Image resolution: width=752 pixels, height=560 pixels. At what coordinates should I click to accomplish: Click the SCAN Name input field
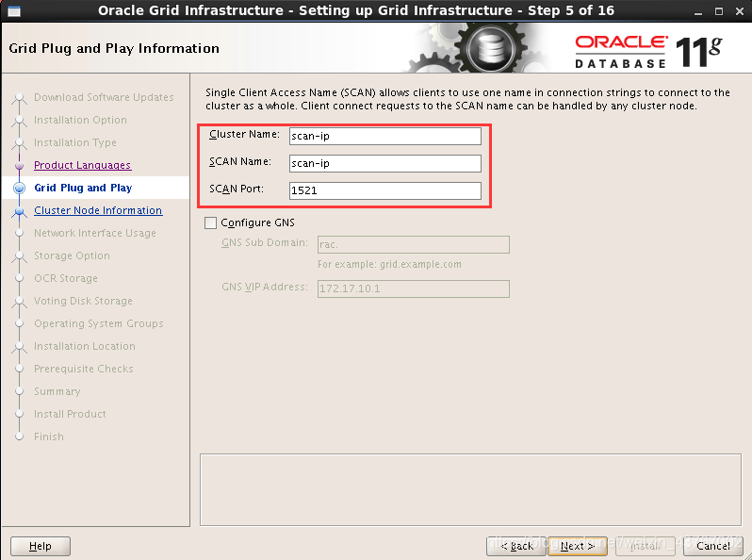coord(385,163)
